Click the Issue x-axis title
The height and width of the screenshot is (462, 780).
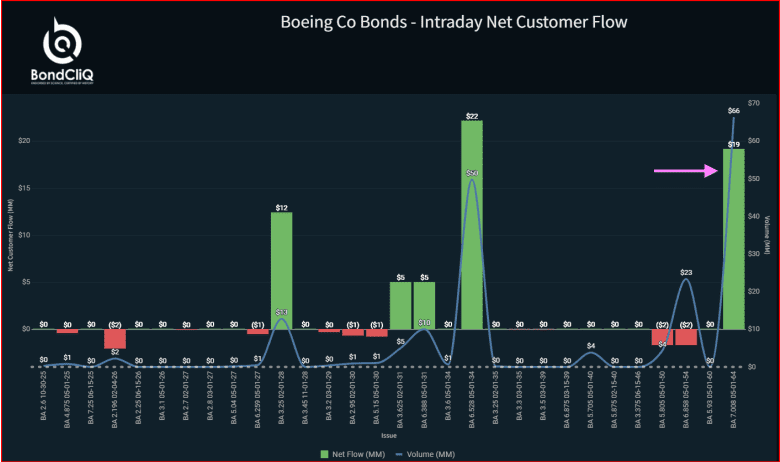[x=389, y=436]
